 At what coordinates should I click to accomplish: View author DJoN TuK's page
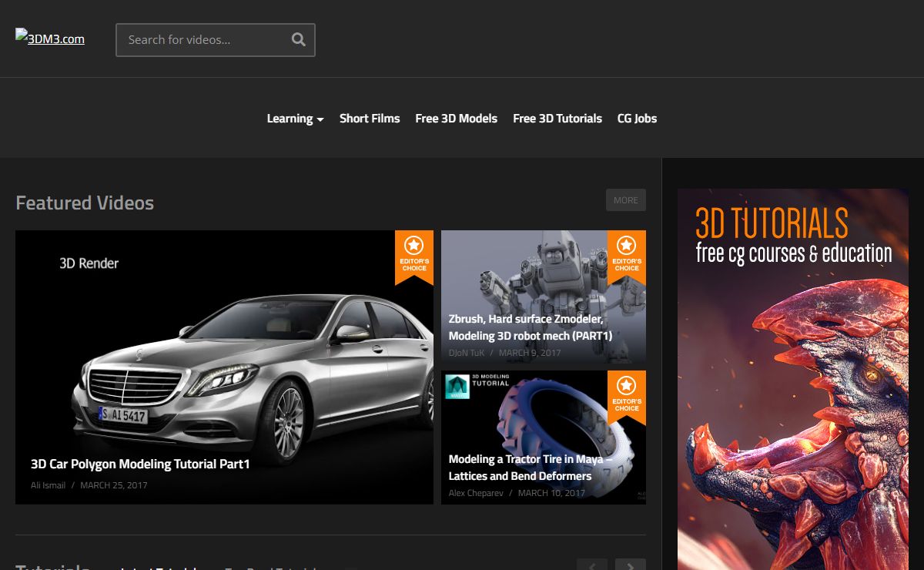[467, 353]
